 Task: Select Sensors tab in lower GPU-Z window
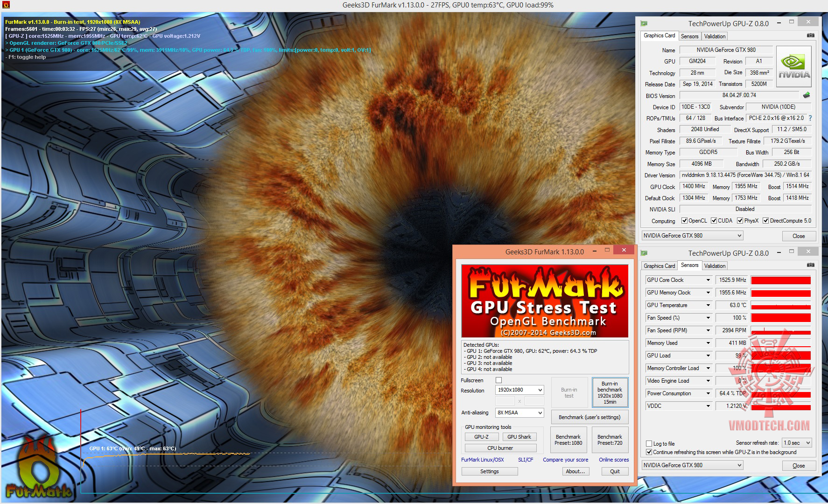point(689,265)
